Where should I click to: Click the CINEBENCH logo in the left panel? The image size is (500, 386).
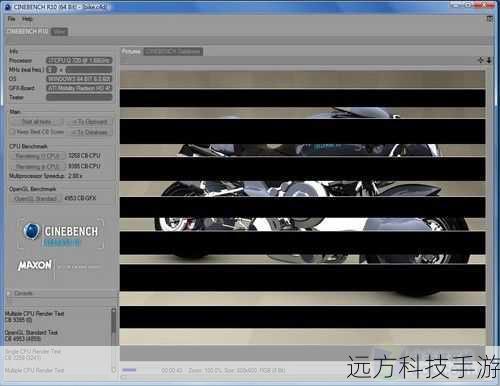(x=60, y=233)
